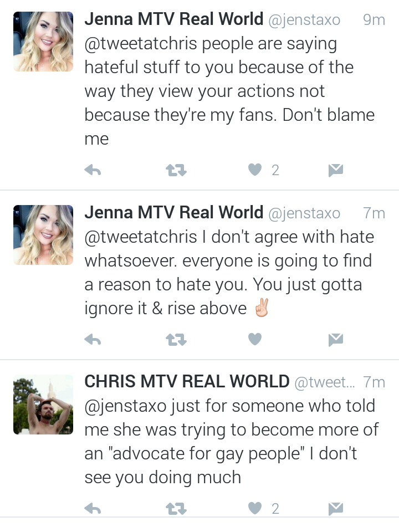Open Jenna's avatar on the first tweet

[x=43, y=42]
